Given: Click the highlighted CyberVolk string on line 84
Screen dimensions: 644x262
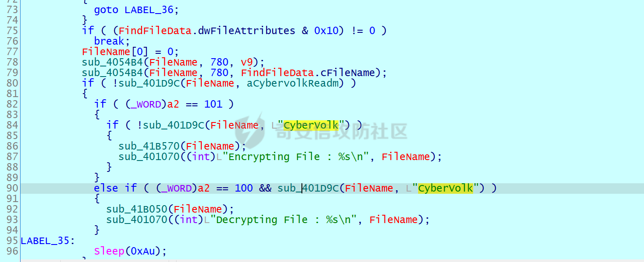Looking at the screenshot, I should (311, 125).
